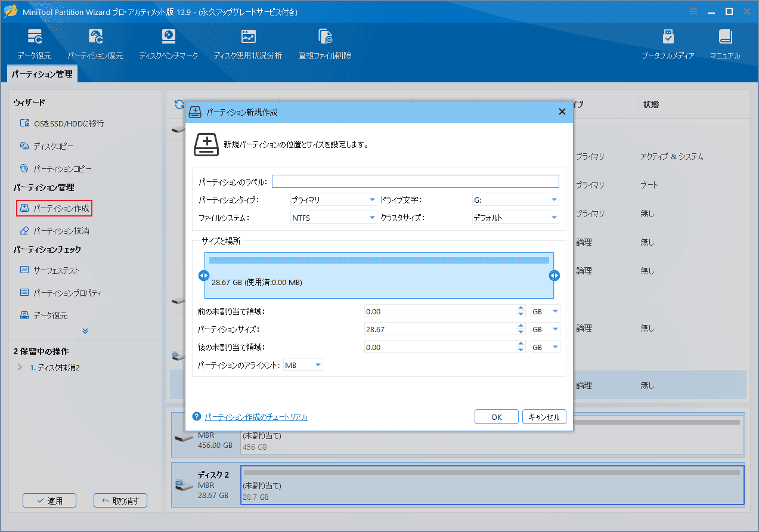Open the パーティション作成のチュートリアル link
This screenshot has height=532, width=759.
click(256, 417)
